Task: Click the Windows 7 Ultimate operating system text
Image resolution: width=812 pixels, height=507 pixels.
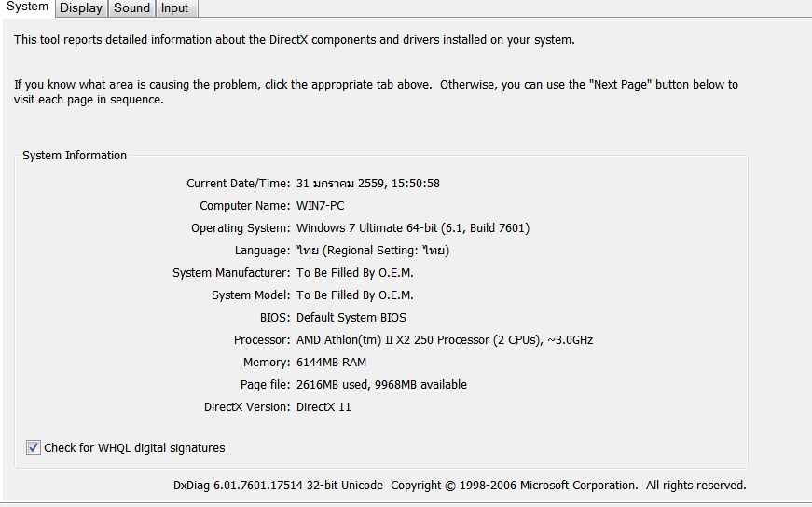Action: (412, 228)
